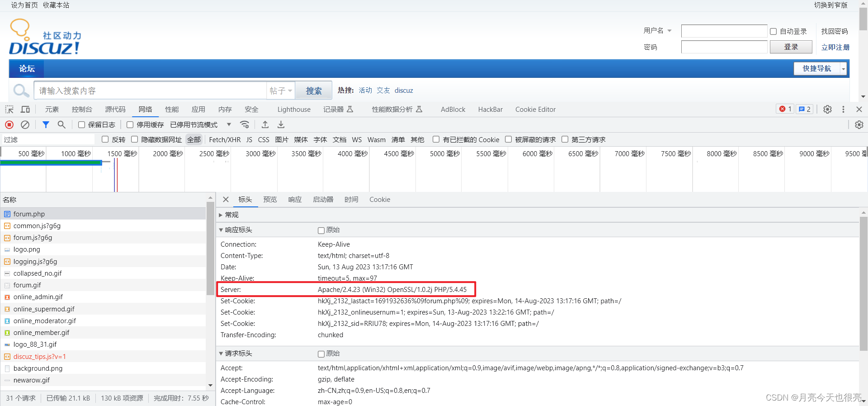Image resolution: width=868 pixels, height=406 pixels.
Task: Click the forum search magnifier icon
Action: point(21,91)
